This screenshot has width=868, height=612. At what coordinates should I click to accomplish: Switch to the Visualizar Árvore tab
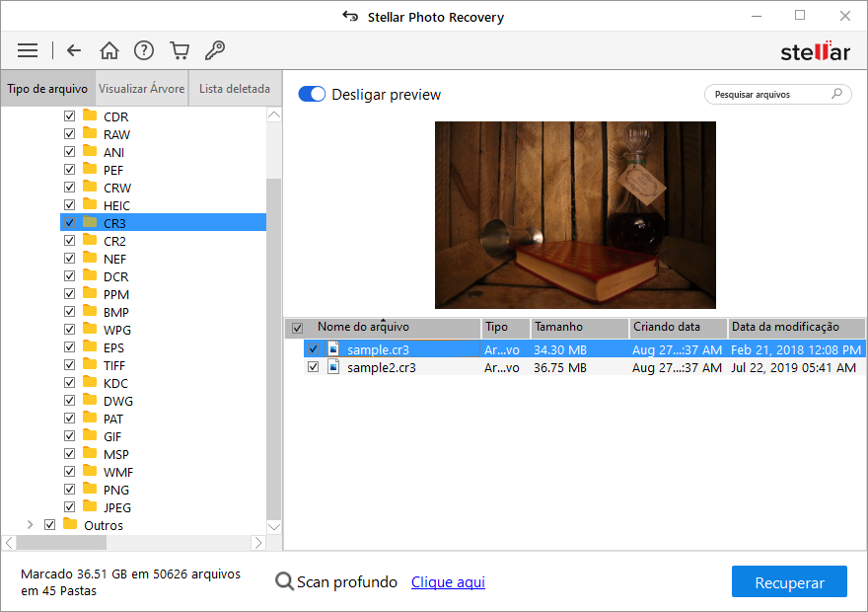(x=142, y=89)
